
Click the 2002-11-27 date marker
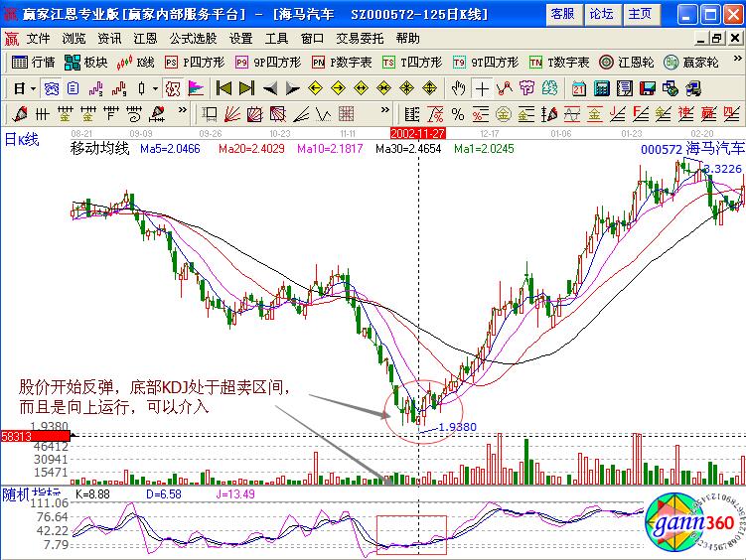(417, 132)
